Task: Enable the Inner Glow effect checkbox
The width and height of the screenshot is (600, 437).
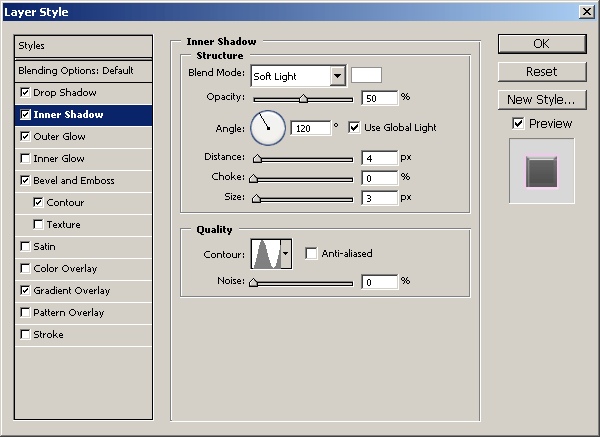Action: (25, 158)
